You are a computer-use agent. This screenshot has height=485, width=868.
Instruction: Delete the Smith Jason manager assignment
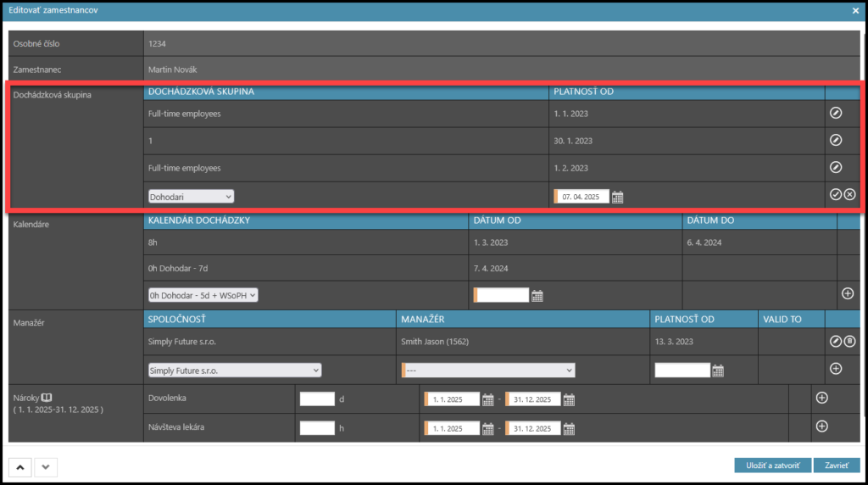pyautogui.click(x=849, y=342)
